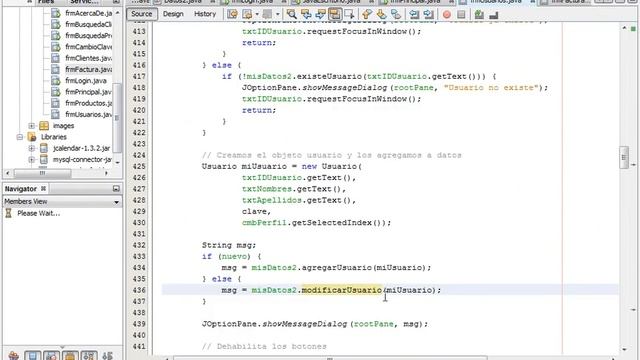Select frmProductos file in tree
Screen dimensions: 640x360
(x=89, y=103)
